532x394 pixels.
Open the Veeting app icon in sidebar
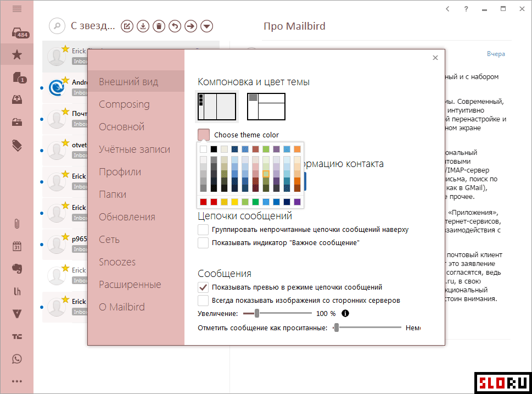click(x=17, y=314)
